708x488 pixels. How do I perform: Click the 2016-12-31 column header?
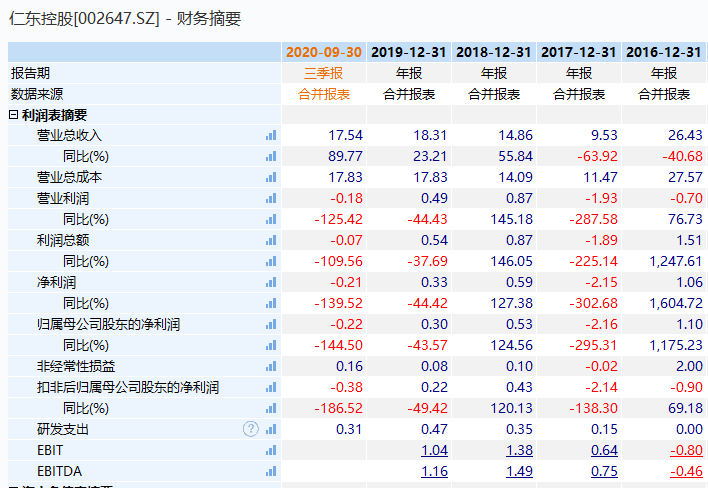[663, 52]
